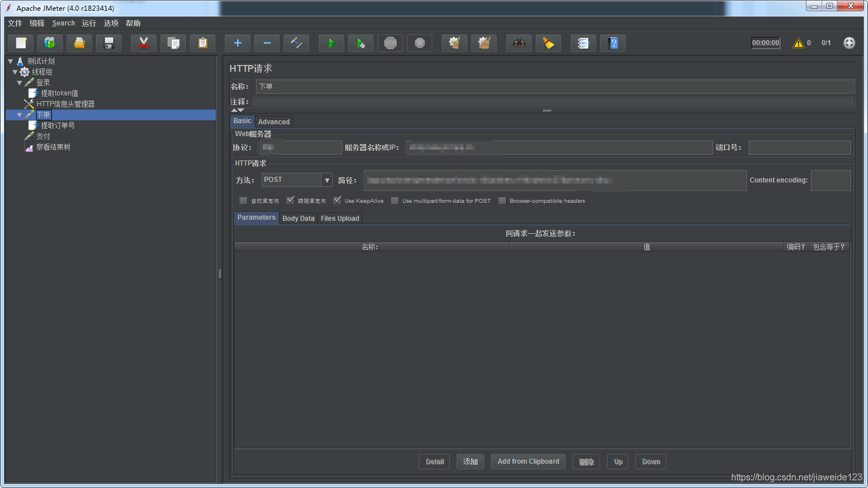Click the Stop test icon

click(390, 43)
